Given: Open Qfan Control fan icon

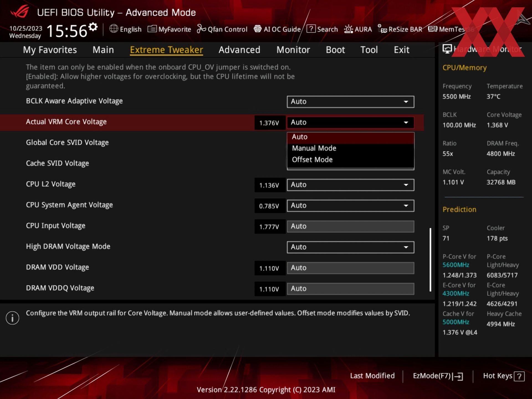Looking at the screenshot, I should tap(201, 29).
